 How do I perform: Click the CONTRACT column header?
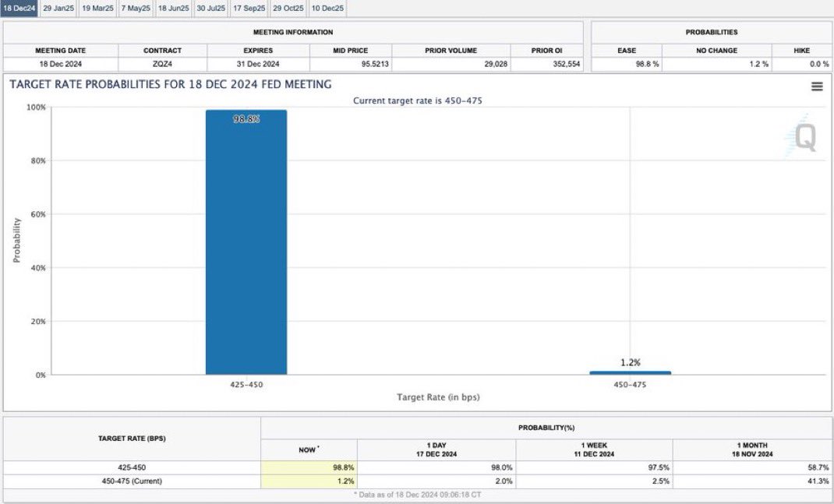[163, 51]
